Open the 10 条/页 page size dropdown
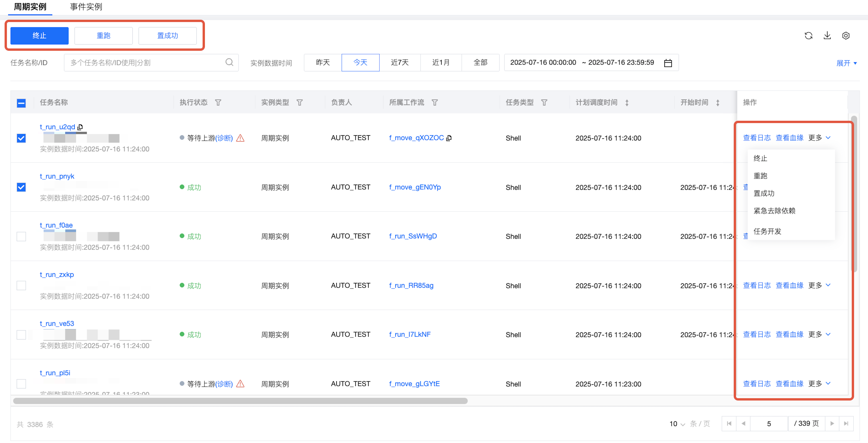The width and height of the screenshot is (868, 443). [677, 424]
